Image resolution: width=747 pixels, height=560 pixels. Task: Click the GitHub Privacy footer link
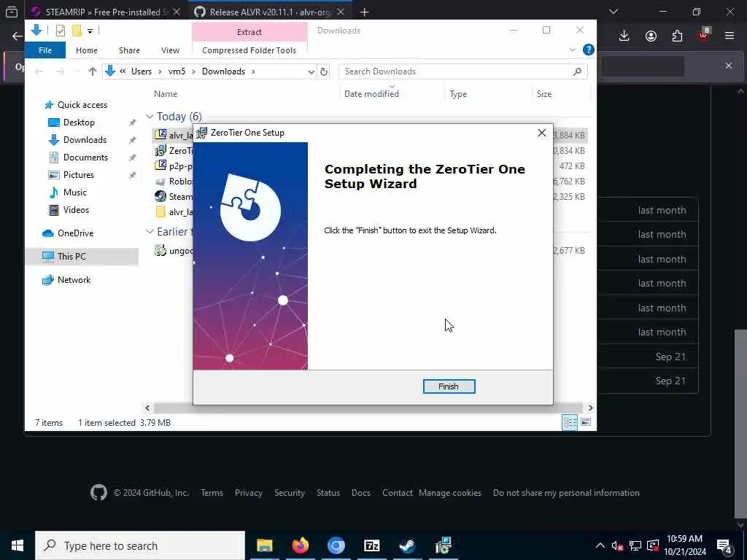point(249,493)
